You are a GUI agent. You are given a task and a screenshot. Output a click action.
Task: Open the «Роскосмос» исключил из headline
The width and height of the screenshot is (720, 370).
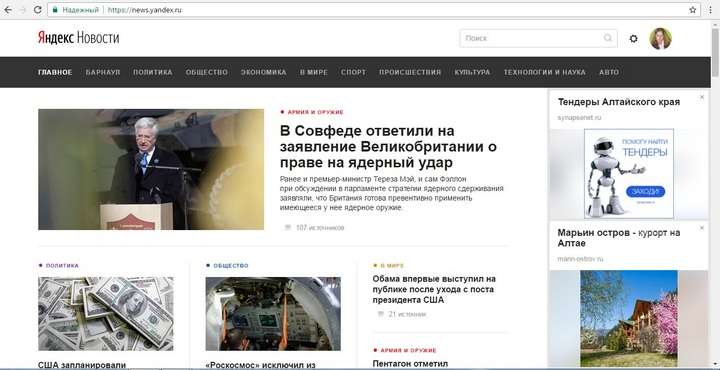pyautogui.click(x=260, y=365)
